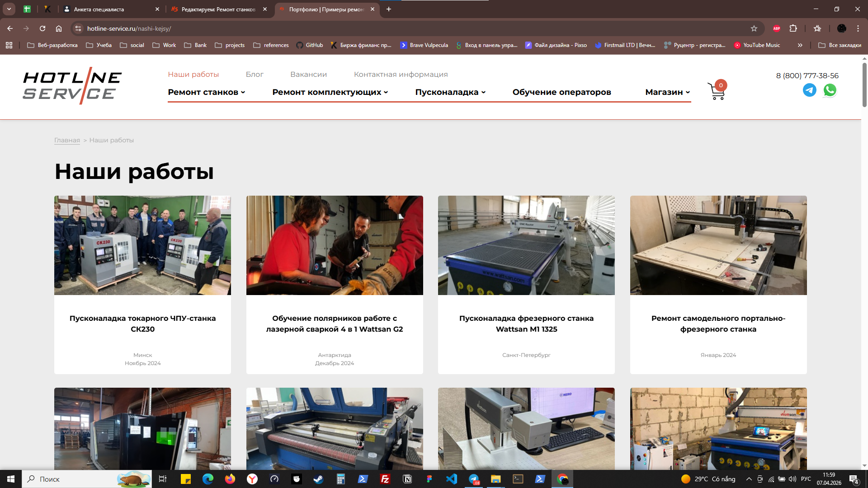868x488 pixels.
Task: Click the Hotline Service logo
Action: (72, 86)
